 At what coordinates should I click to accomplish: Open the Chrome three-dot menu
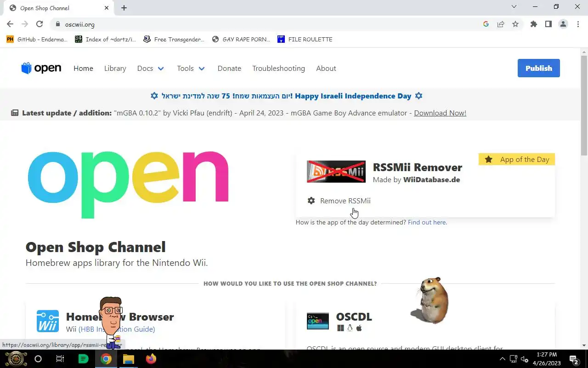tap(578, 24)
